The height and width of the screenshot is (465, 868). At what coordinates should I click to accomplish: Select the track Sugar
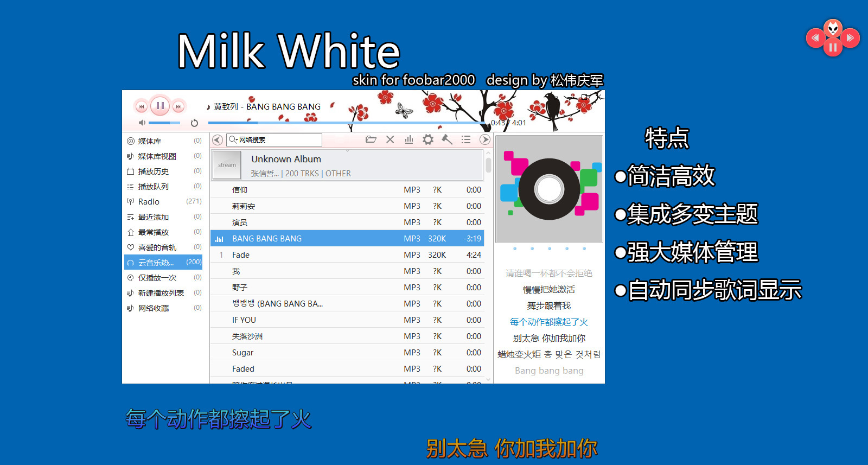pyautogui.click(x=347, y=353)
